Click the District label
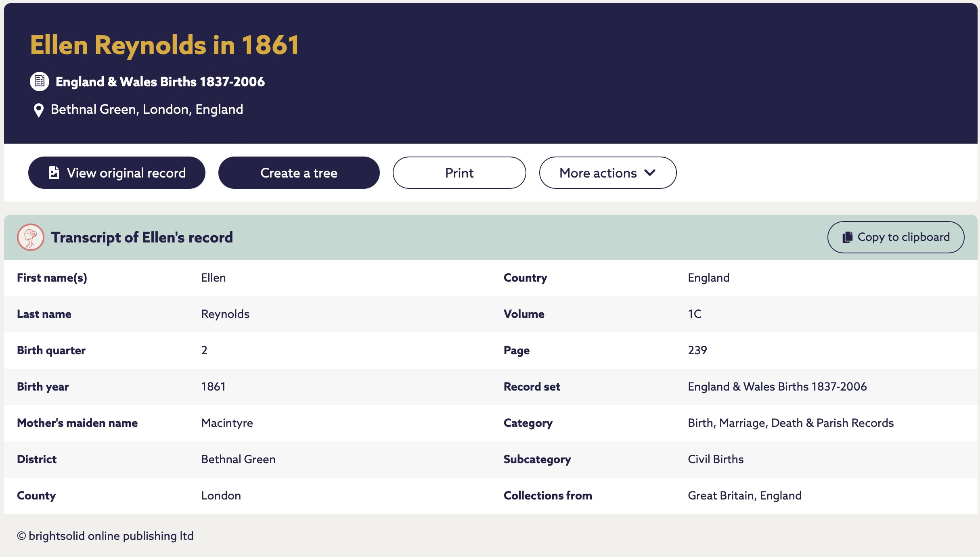Viewport: 980px width, 560px height. pos(36,459)
